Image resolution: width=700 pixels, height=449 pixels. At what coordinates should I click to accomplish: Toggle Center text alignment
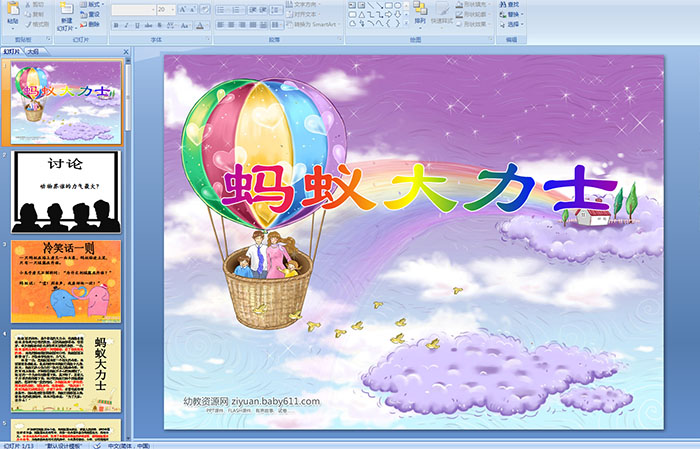point(231,25)
